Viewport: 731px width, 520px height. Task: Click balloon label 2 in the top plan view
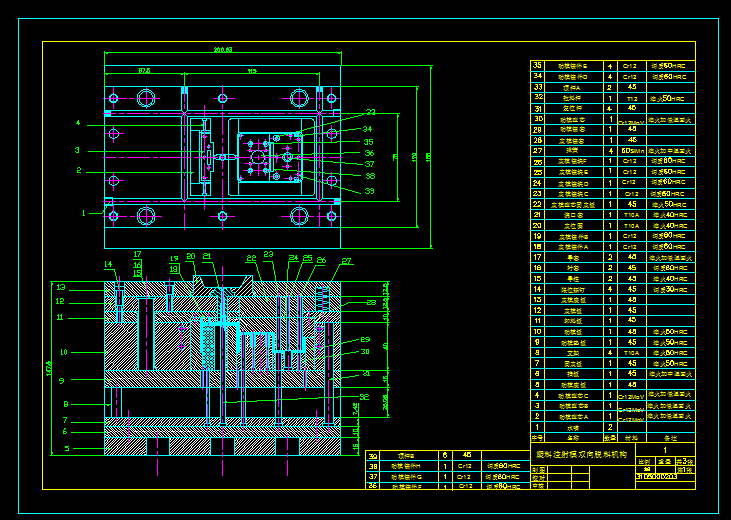coord(79,171)
